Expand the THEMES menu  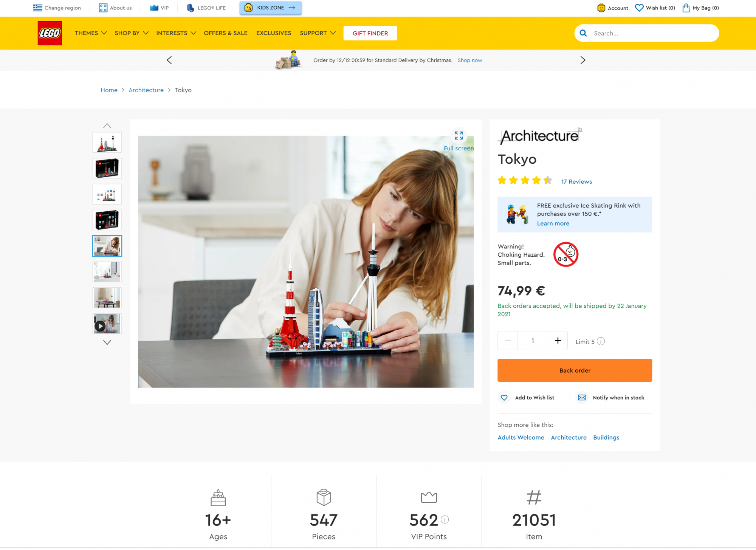tap(91, 33)
